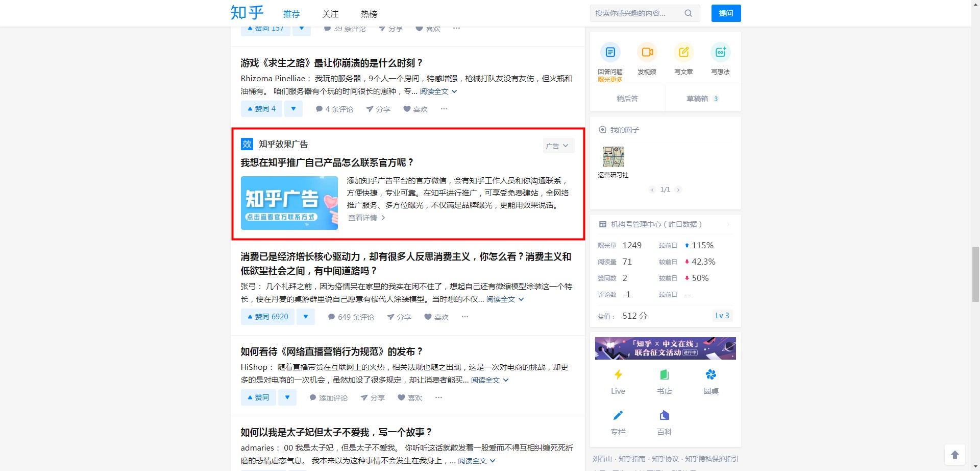Switch to the 热榜 tab
Screen dimensions: 980x471
[x=369, y=14]
